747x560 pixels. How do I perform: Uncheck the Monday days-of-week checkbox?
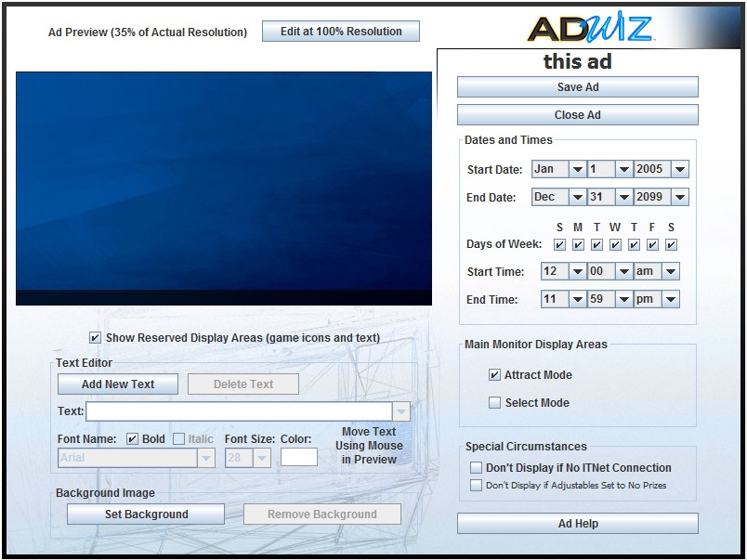(x=578, y=245)
